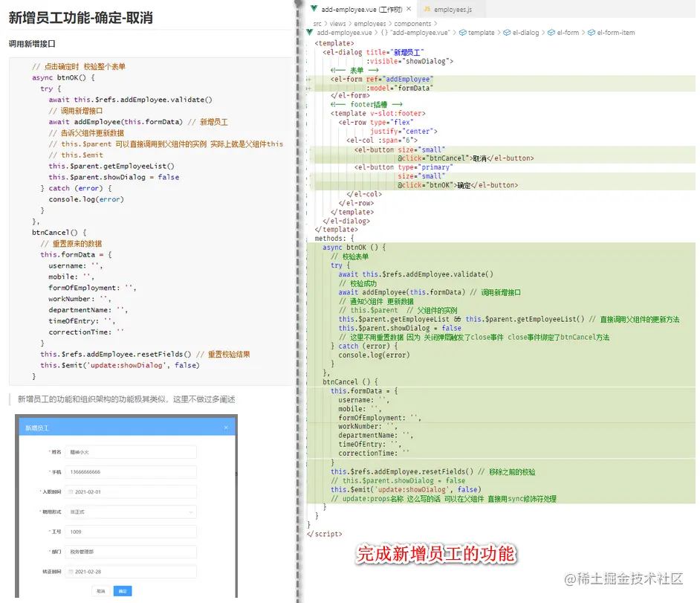This screenshot has height=603, width=700.
Task: Click the 'formOfEmployment' line in the editor
Action: (380, 418)
